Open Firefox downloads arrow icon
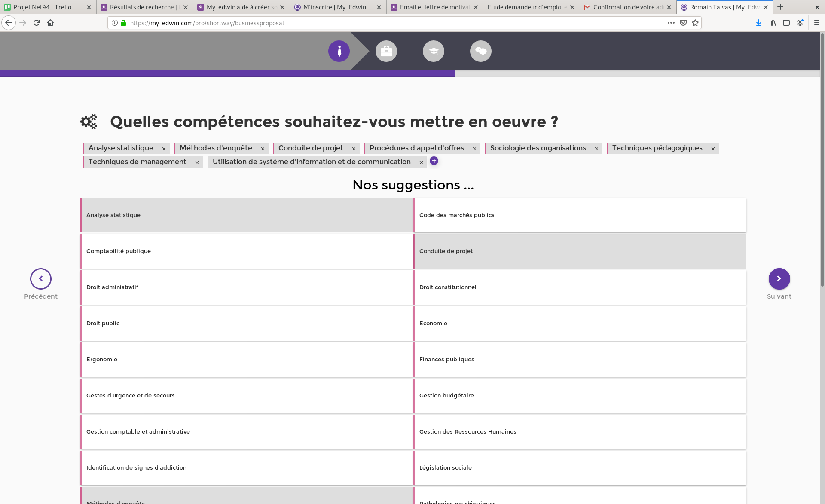Viewport: 825px width, 504px height. click(758, 23)
